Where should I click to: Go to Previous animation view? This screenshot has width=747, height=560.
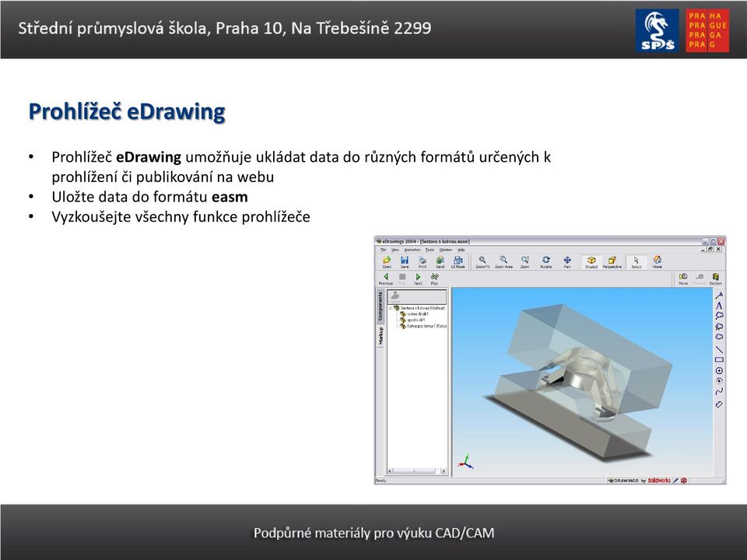pyautogui.click(x=385, y=278)
